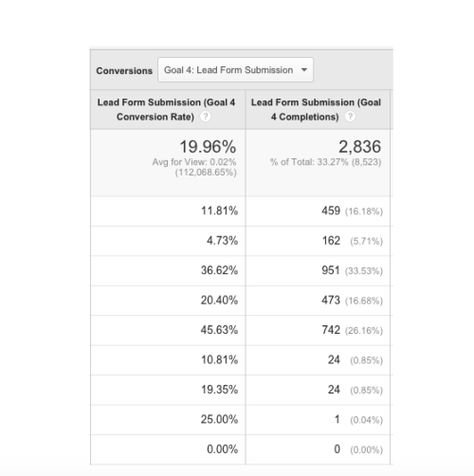474x476 pixels.
Task: Click the 742 completions row value
Action: click(x=331, y=330)
